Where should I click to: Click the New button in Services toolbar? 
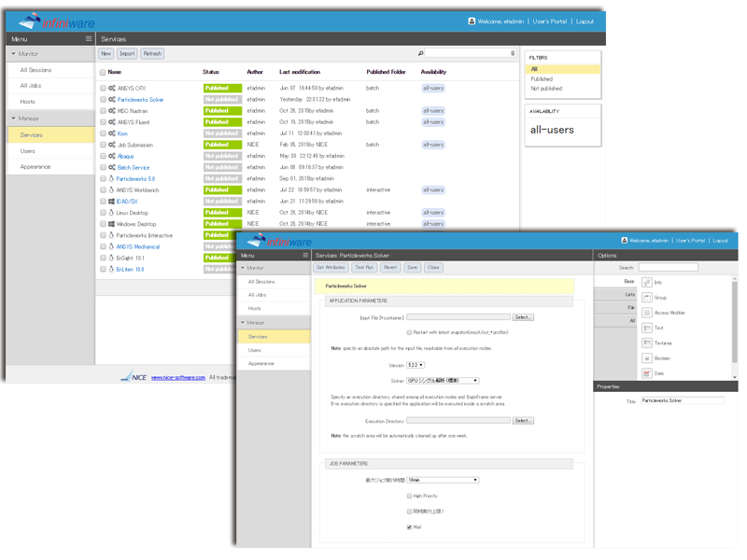(106, 54)
